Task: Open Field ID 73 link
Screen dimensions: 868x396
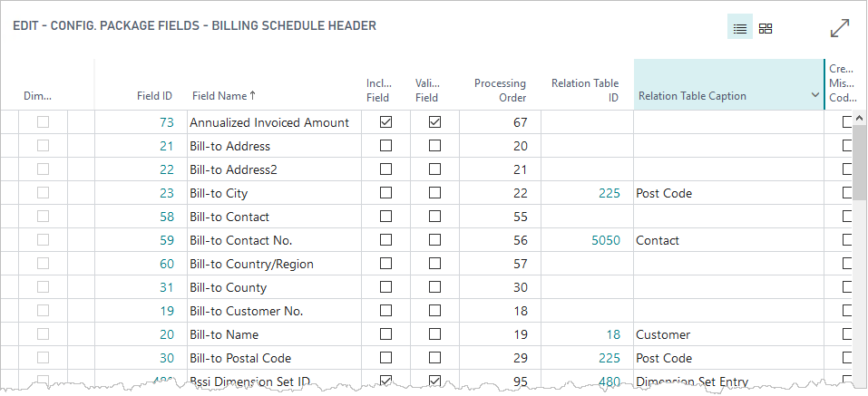Action: click(x=166, y=122)
